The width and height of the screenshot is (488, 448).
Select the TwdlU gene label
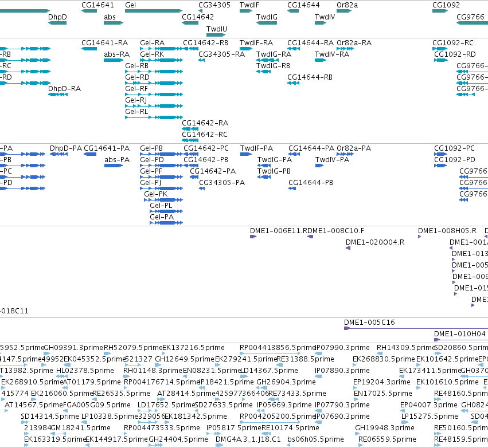(217, 29)
